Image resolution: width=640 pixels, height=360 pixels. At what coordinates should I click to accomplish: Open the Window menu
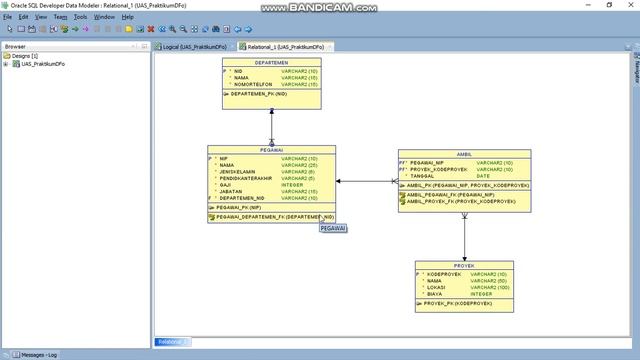(104, 17)
